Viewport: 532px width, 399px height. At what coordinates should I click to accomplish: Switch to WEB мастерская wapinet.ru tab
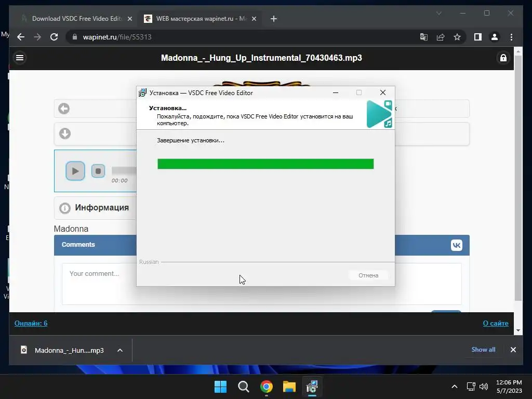coord(201,19)
